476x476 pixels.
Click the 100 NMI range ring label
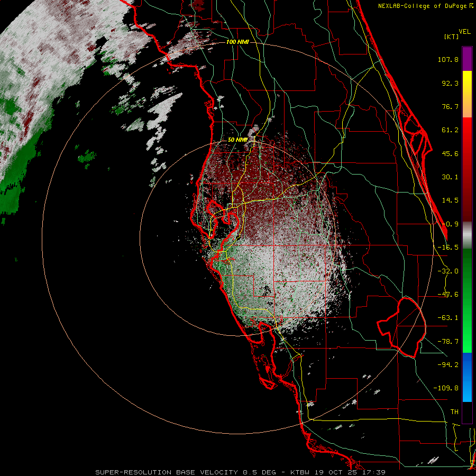click(237, 42)
